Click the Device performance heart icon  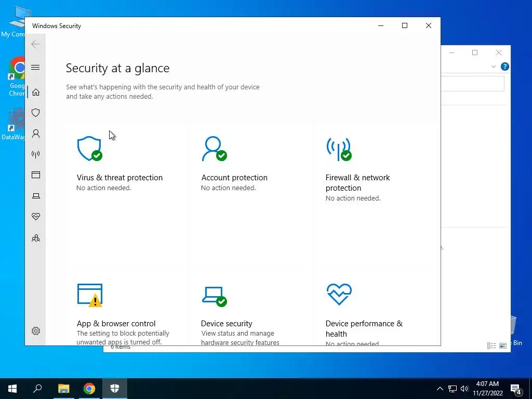click(x=339, y=294)
